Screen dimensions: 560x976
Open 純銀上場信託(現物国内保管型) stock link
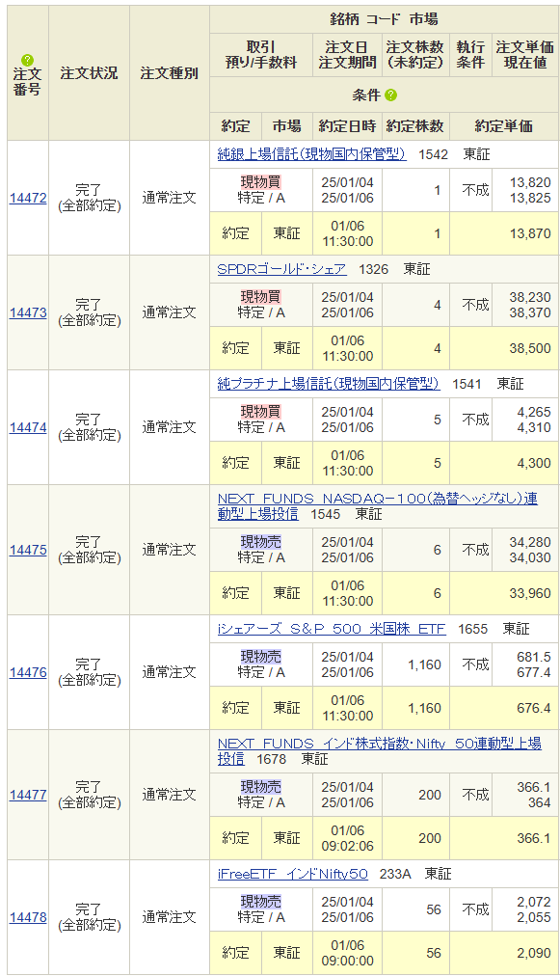point(311,153)
